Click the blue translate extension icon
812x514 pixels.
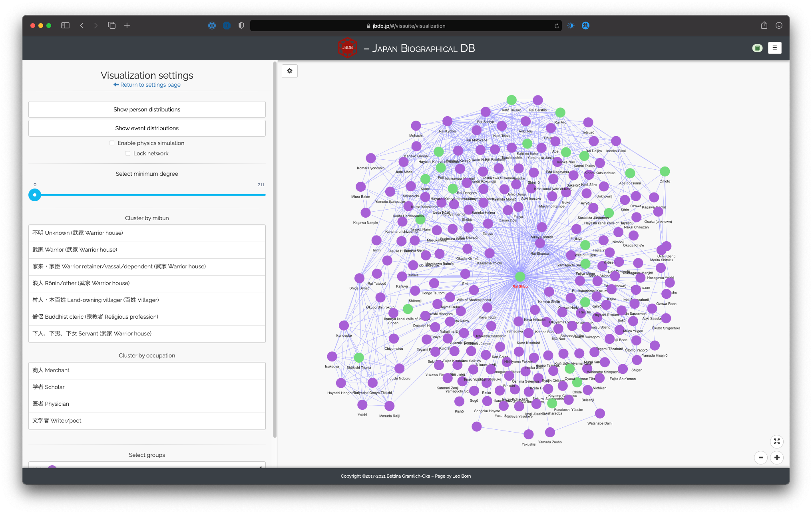[x=585, y=26]
